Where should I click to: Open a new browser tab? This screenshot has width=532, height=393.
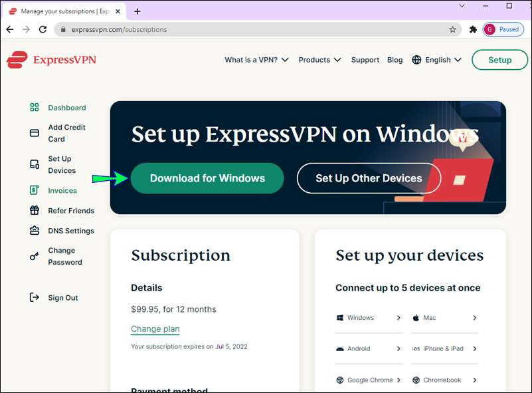click(137, 11)
